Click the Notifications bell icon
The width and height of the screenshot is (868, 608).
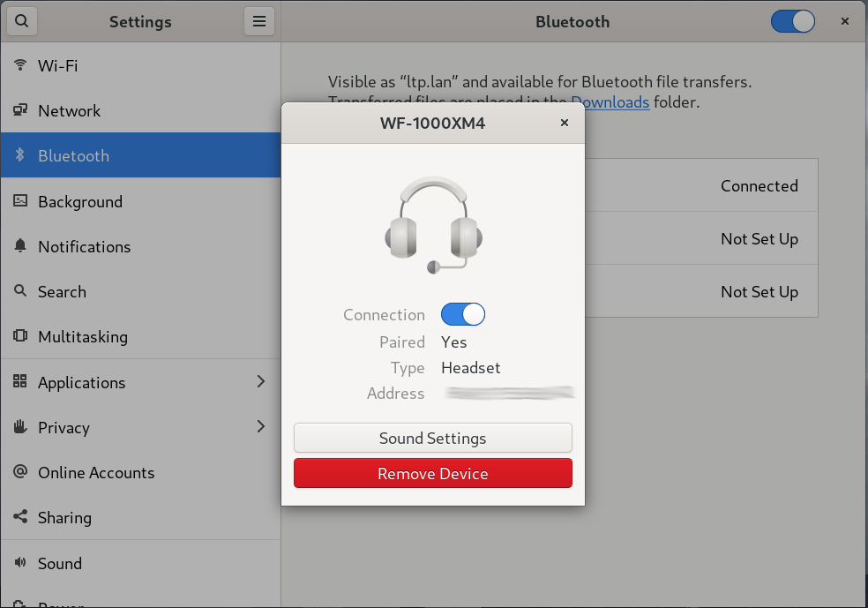click(20, 246)
